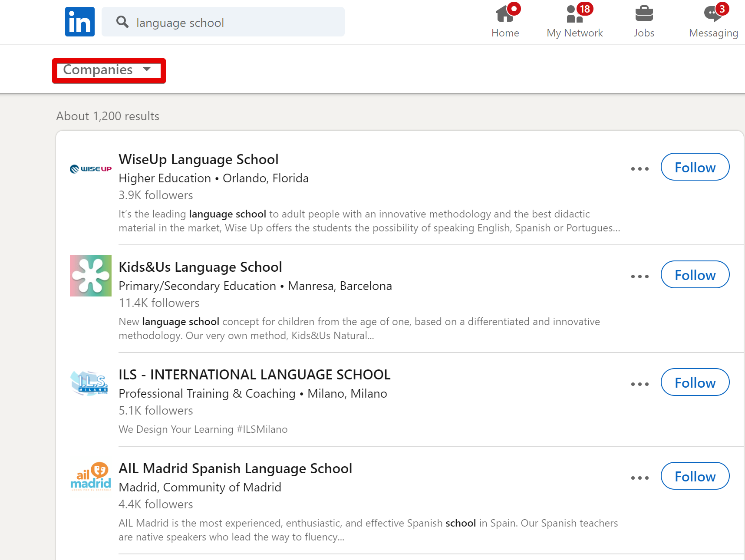Click the language school search field

tap(223, 22)
